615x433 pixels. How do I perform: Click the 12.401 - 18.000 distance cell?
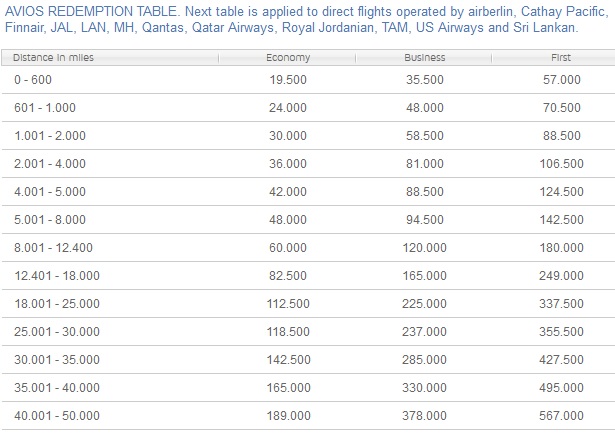point(51,274)
